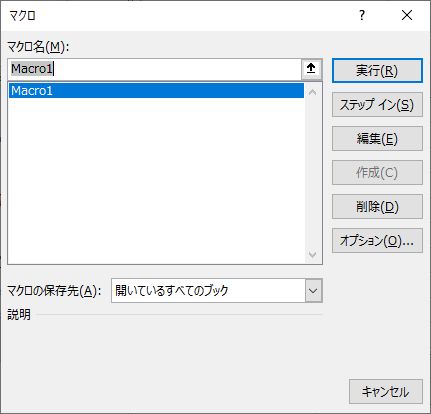Click the list scrollbar down arrow
431x414 pixels.
(x=312, y=255)
